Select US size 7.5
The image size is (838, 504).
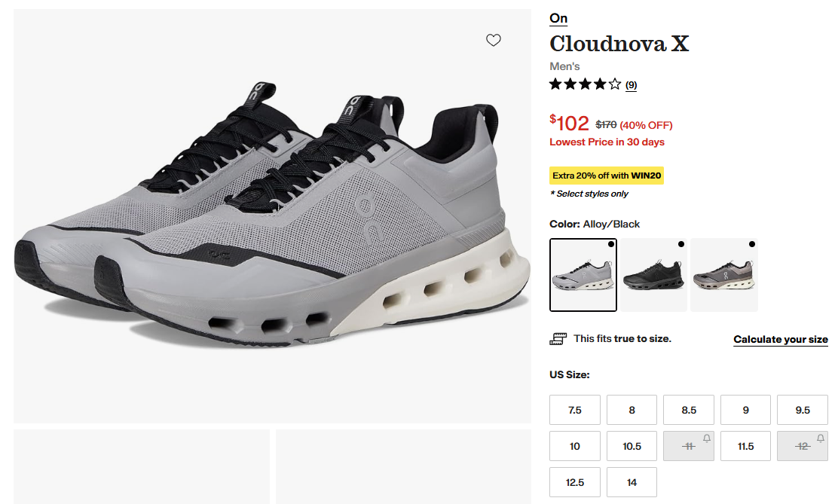click(575, 410)
